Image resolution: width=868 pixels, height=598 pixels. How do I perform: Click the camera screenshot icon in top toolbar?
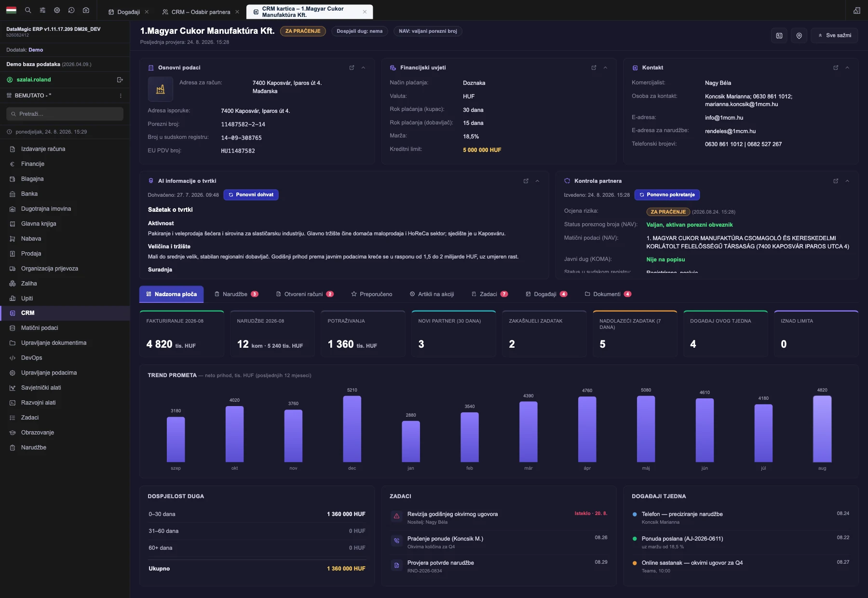[x=86, y=10]
